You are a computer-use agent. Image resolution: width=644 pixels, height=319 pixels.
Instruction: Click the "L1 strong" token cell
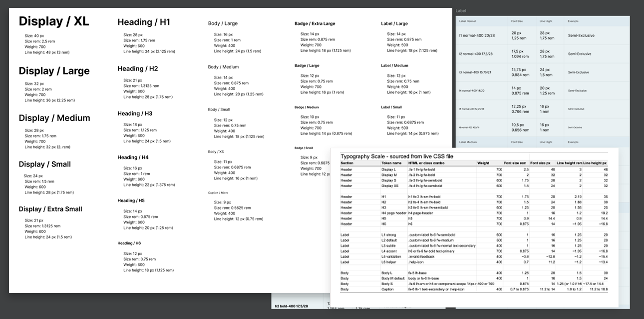pos(389,234)
